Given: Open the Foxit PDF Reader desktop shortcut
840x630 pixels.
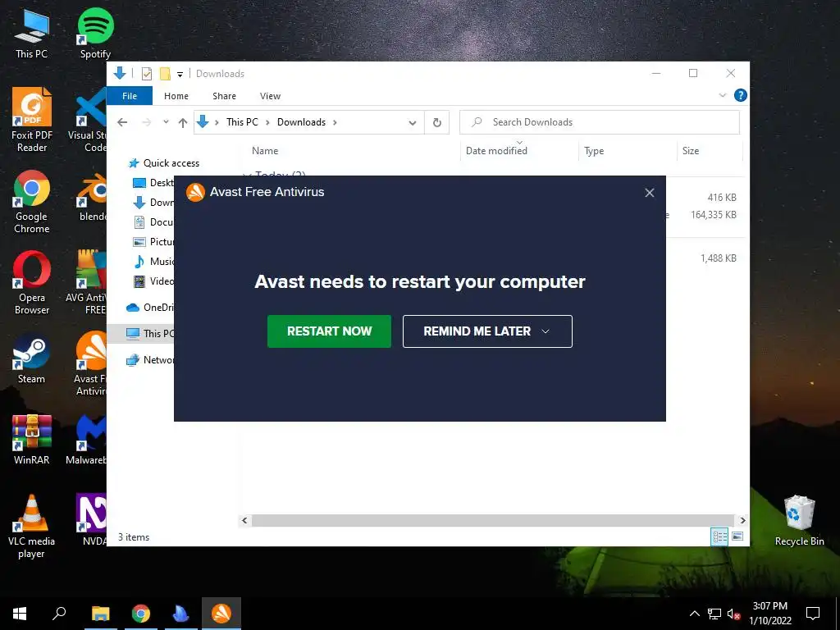Looking at the screenshot, I should [x=32, y=120].
